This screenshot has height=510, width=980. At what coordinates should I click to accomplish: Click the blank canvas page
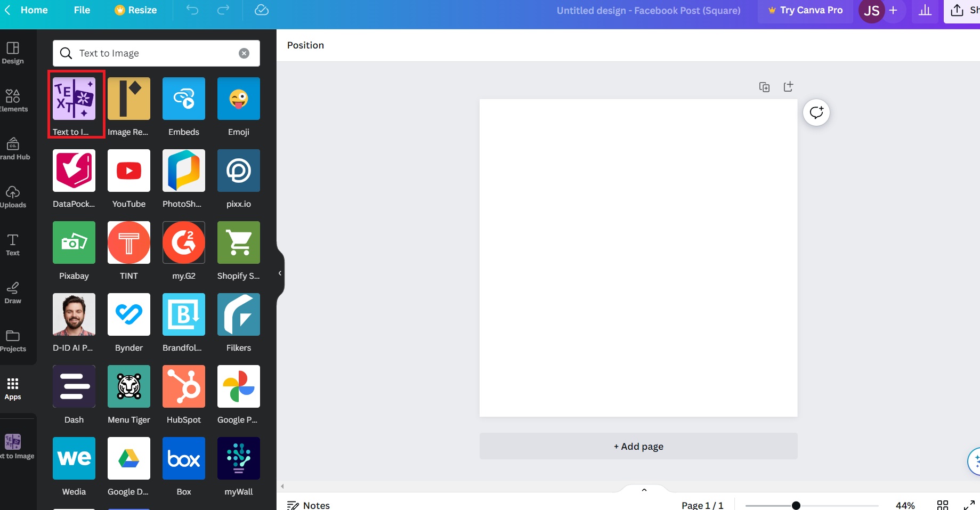(x=638, y=258)
